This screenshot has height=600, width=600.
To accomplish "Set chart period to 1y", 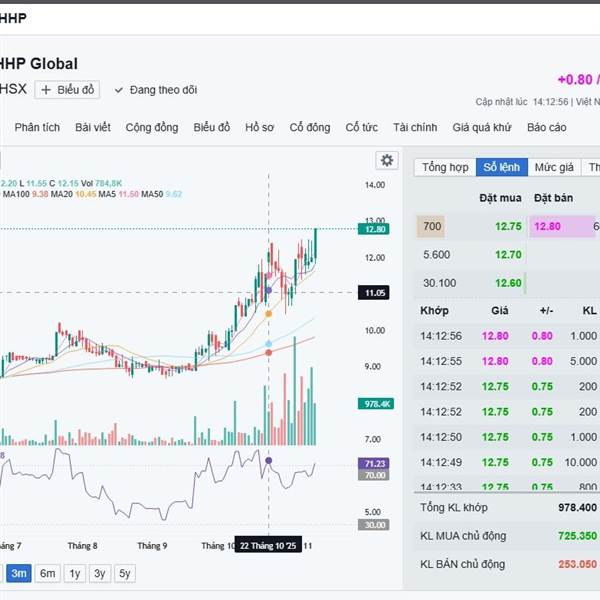I will tap(74, 573).
